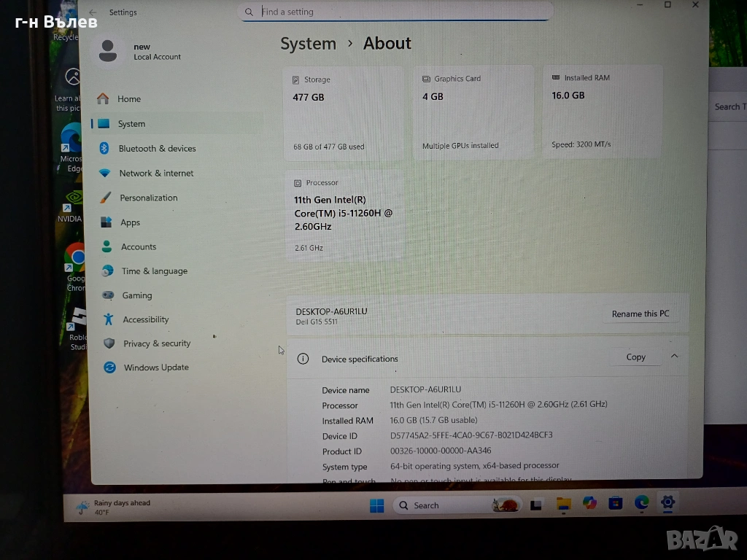Image resolution: width=747 pixels, height=560 pixels.
Task: Click the back arrow in Settings
Action: click(x=93, y=12)
